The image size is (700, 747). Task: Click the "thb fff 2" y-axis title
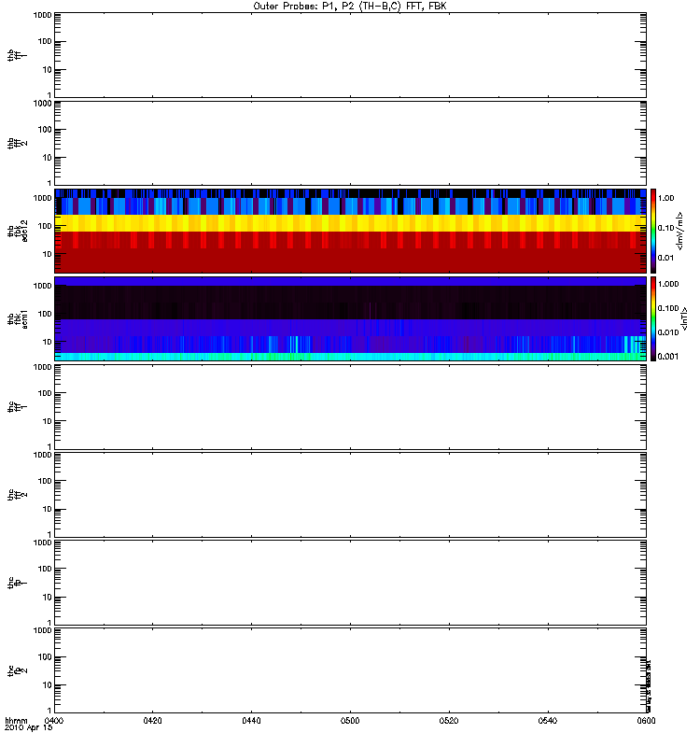point(18,143)
